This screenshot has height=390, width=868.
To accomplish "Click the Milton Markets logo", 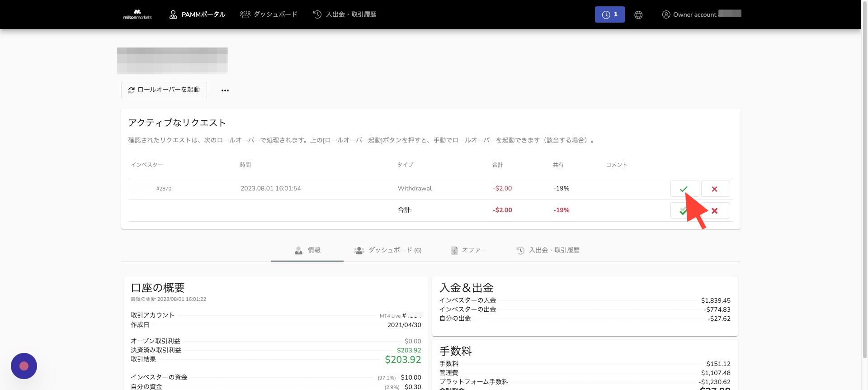I will pos(137,14).
